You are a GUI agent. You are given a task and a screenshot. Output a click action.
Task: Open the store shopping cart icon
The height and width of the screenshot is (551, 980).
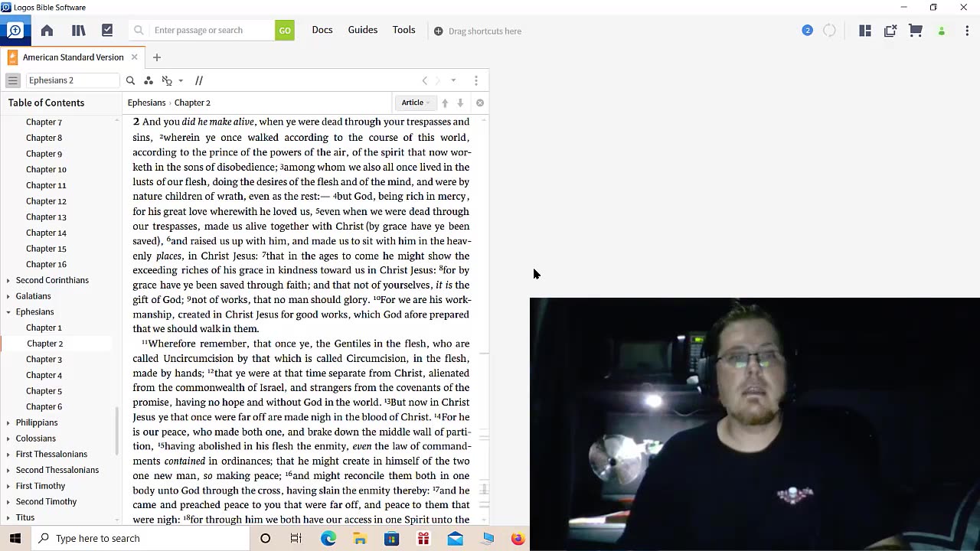pyautogui.click(x=916, y=31)
